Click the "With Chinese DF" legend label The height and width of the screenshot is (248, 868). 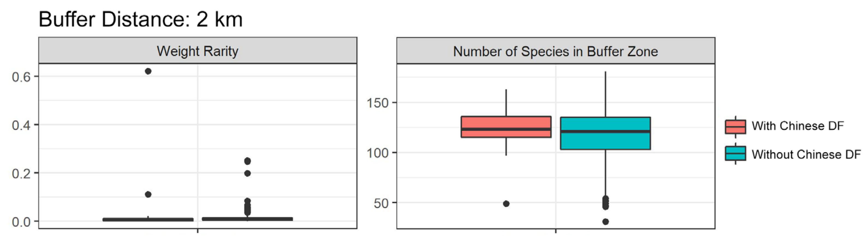pyautogui.click(x=798, y=126)
